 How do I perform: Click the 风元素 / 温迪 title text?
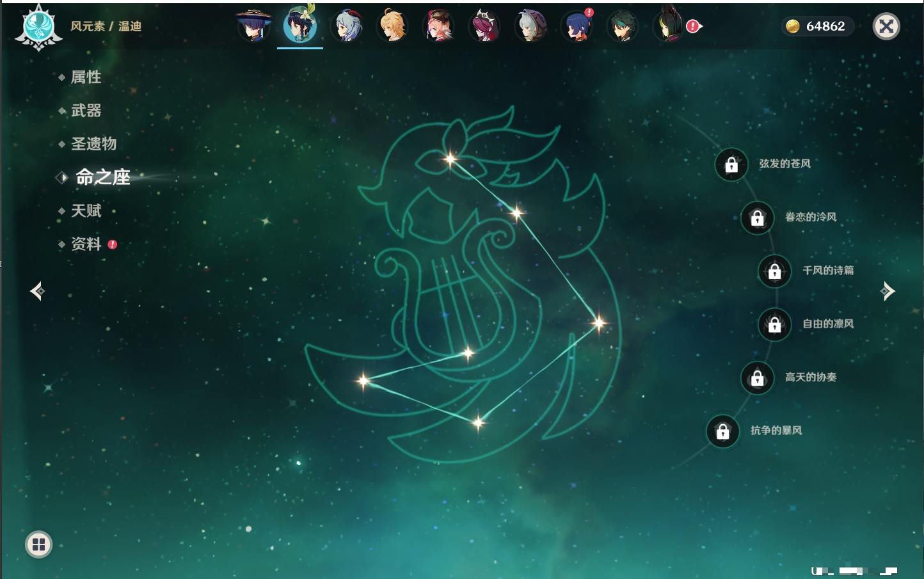pos(106,26)
